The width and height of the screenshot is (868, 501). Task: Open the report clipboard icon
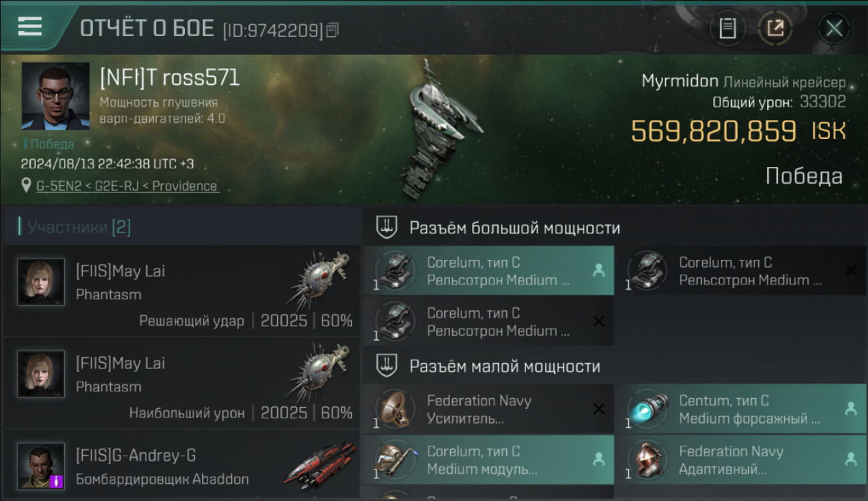pyautogui.click(x=727, y=28)
